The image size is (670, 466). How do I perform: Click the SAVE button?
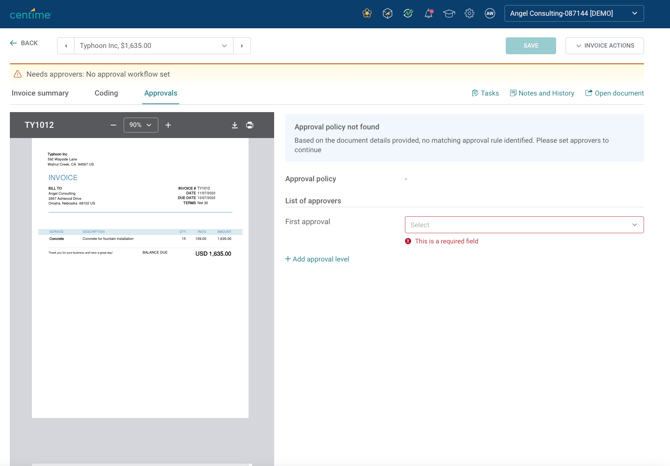click(x=531, y=46)
